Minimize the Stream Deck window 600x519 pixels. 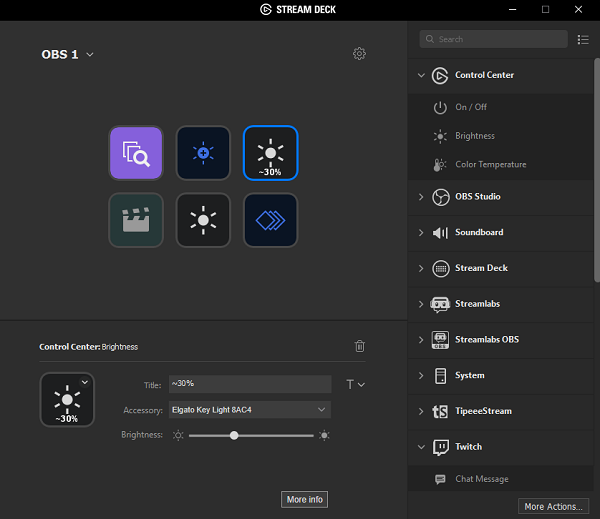512,10
